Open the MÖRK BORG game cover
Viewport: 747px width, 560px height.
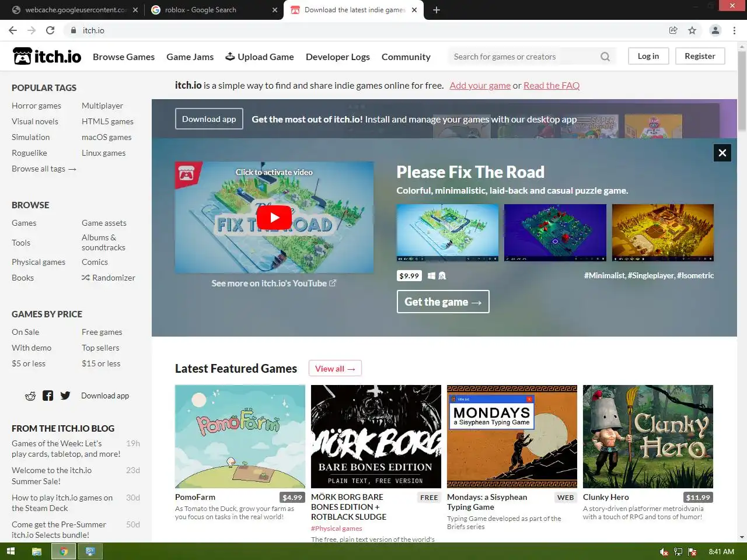click(x=376, y=436)
